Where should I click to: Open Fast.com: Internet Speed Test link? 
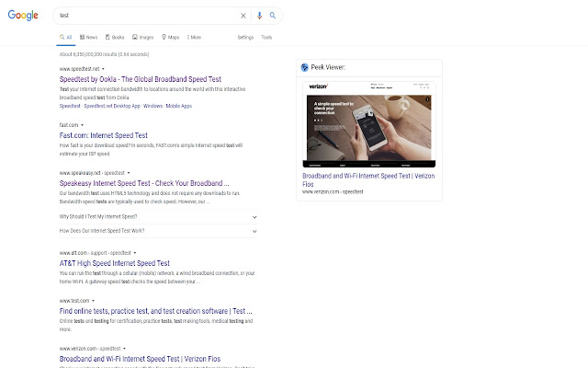pos(104,135)
